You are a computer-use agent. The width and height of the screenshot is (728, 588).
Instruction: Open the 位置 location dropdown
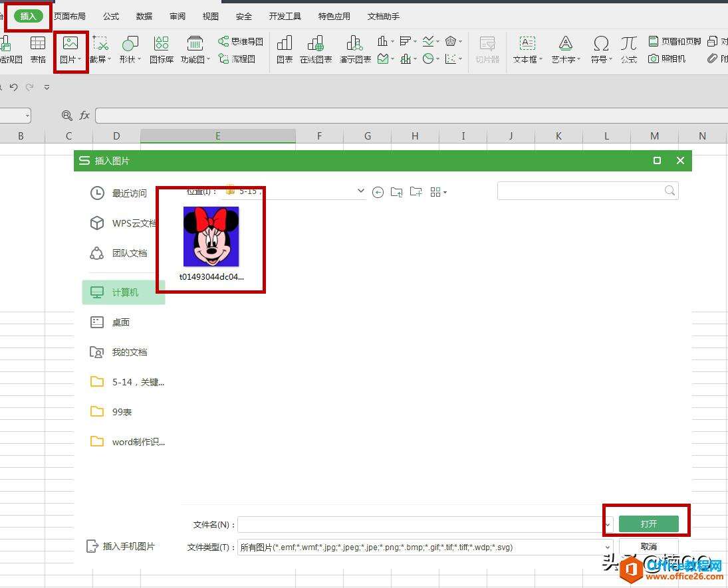point(361,191)
